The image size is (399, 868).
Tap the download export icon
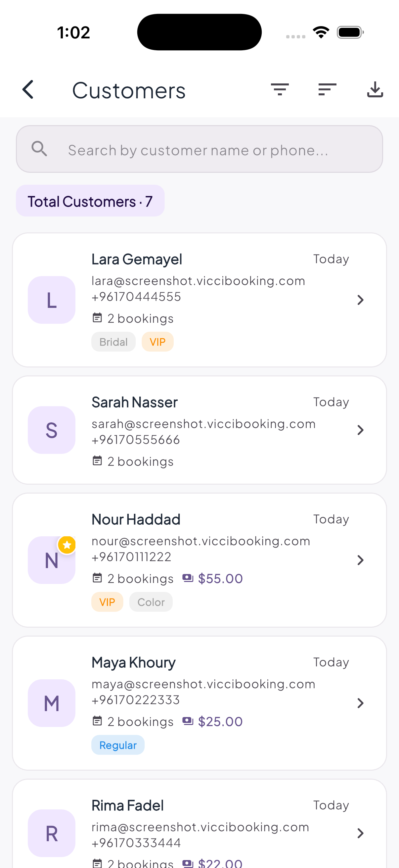[375, 90]
